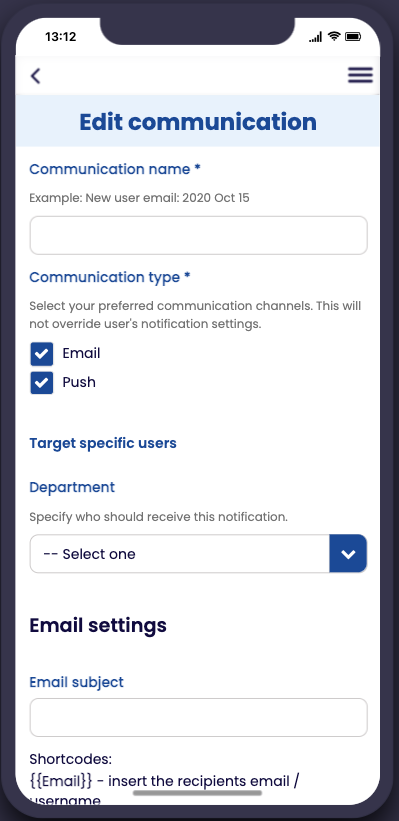The width and height of the screenshot is (399, 821).
Task: Click the Email checkbox label
Action: click(81, 353)
